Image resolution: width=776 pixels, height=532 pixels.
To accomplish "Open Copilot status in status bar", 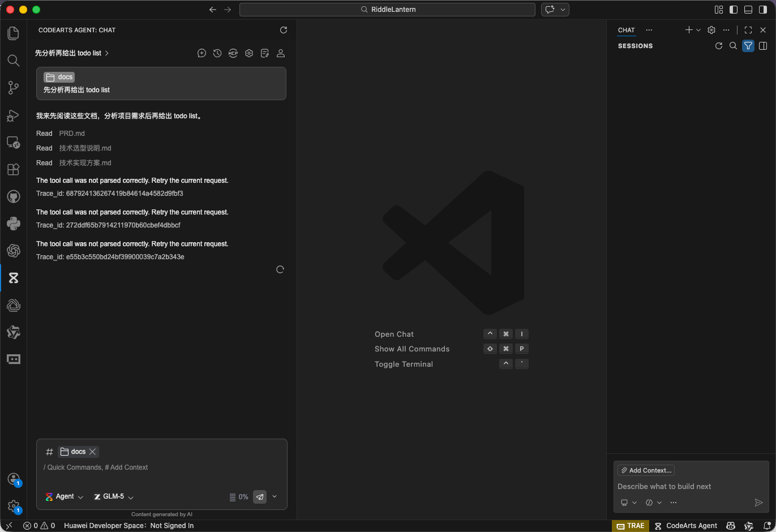I will (x=731, y=526).
